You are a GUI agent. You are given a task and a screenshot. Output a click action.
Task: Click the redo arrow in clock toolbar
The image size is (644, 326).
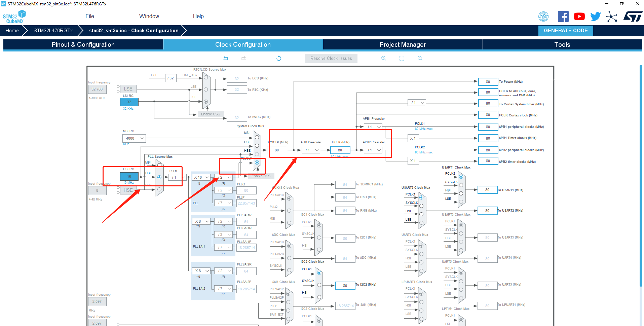[x=244, y=58]
